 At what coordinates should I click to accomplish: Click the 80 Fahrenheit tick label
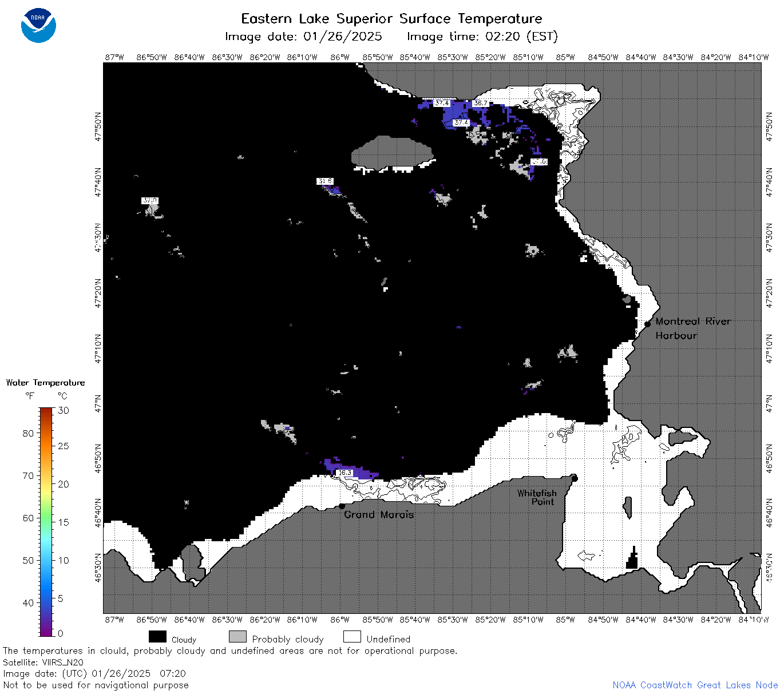pyautogui.click(x=28, y=433)
